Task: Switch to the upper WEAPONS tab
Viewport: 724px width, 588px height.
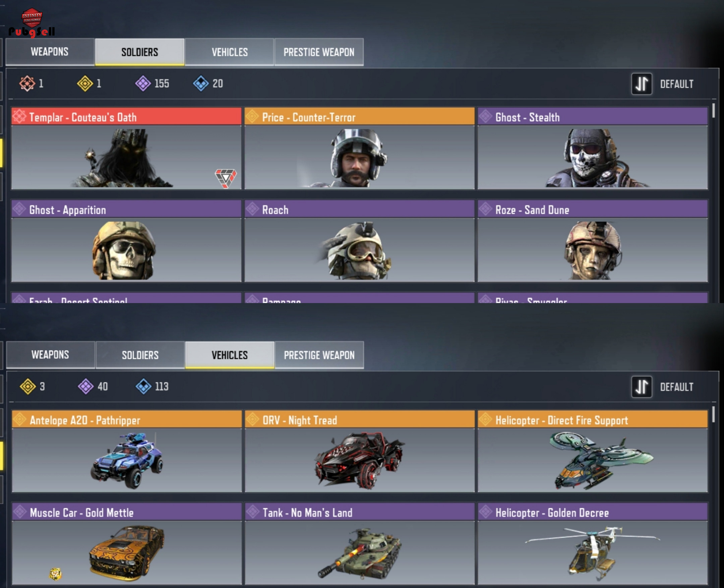Action: point(50,52)
